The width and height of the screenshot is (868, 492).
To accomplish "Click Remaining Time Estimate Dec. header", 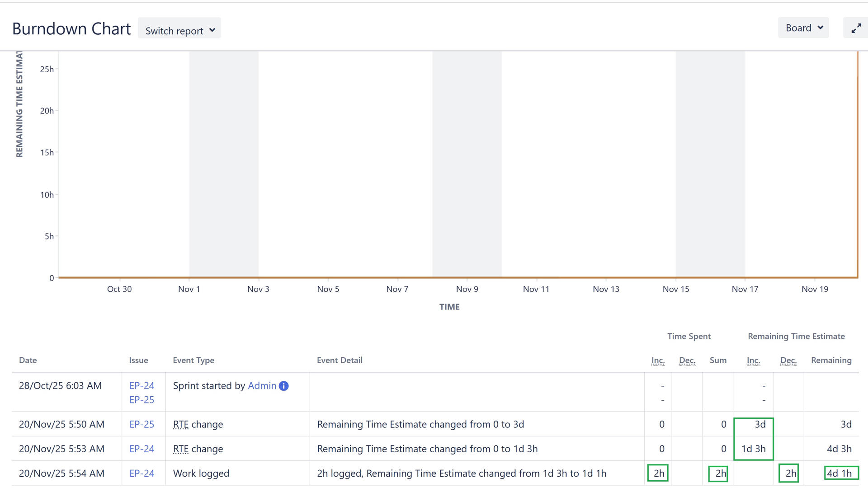I will click(x=788, y=360).
